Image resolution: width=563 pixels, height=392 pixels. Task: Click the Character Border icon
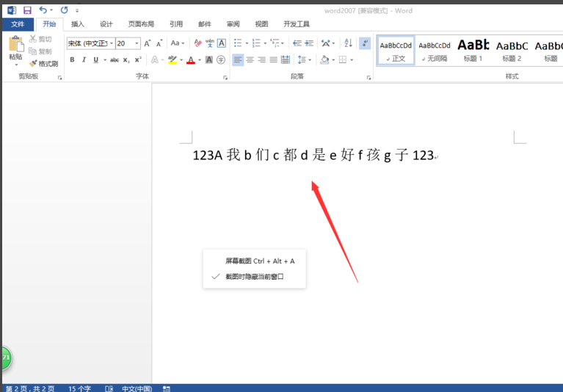222,43
